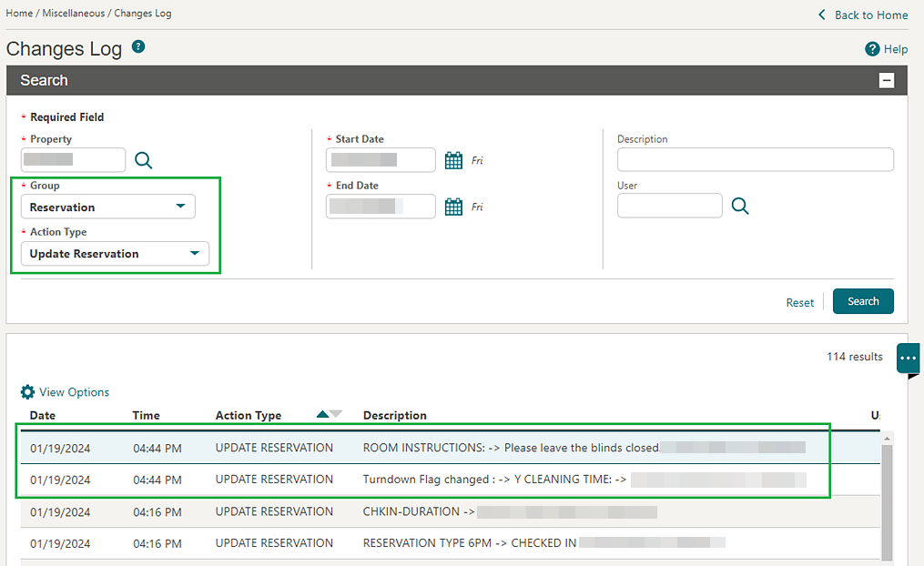Go to Back to Home link
The width and height of the screenshot is (924, 566).
[871, 15]
